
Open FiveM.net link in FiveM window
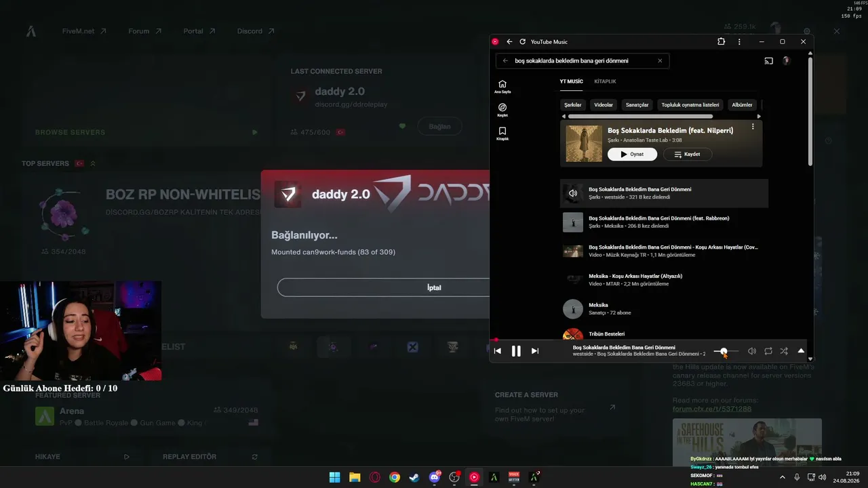pos(84,31)
